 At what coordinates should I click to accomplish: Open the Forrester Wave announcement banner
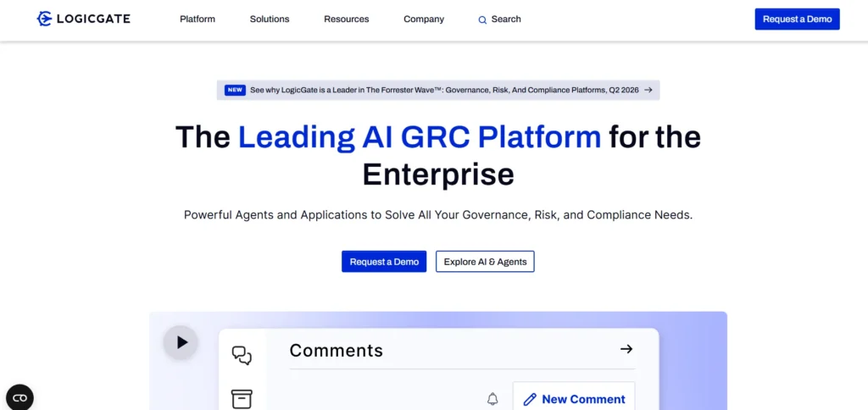(438, 90)
